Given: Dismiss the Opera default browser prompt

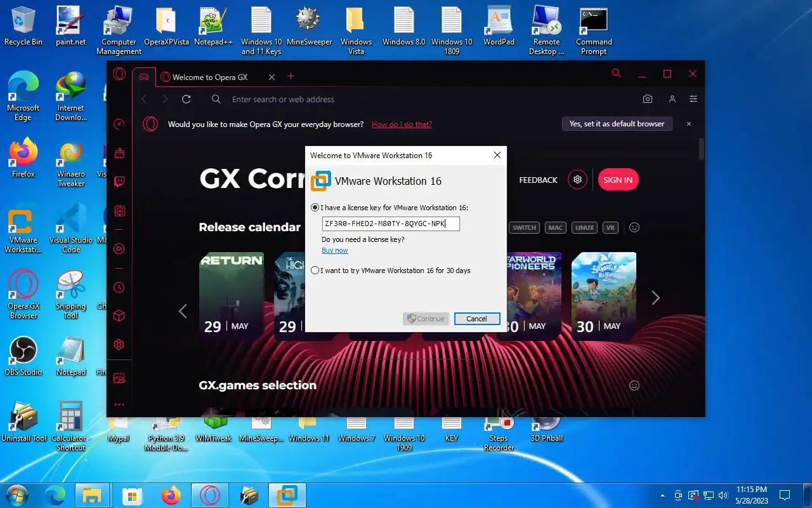Looking at the screenshot, I should click(689, 124).
